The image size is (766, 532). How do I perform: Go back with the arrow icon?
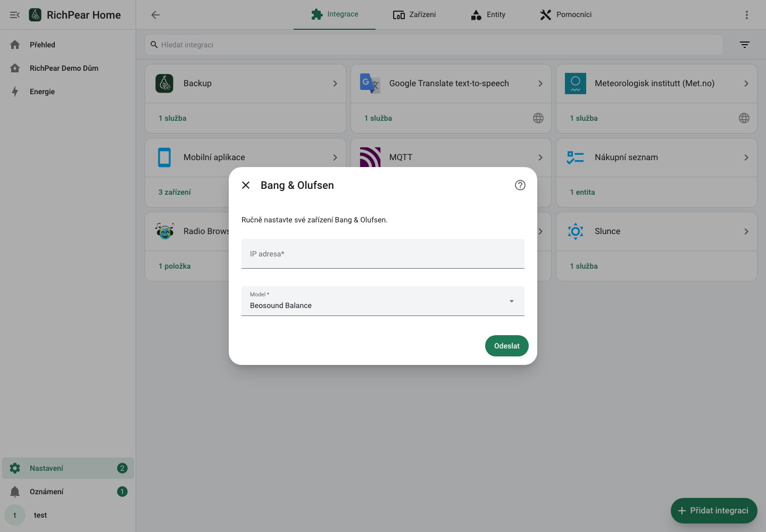click(x=155, y=15)
